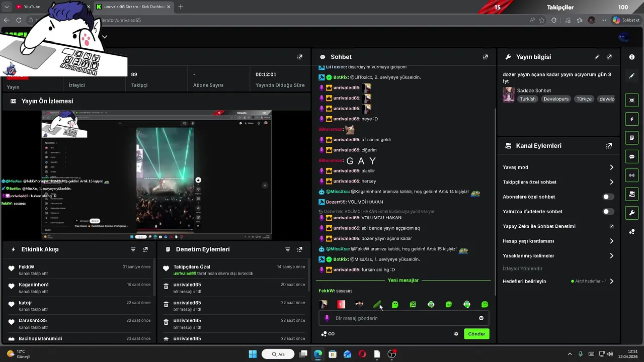Screen dimensions: 644x362
Task: Toggle the stream preview widget in the sidebar
Action: click(632, 100)
